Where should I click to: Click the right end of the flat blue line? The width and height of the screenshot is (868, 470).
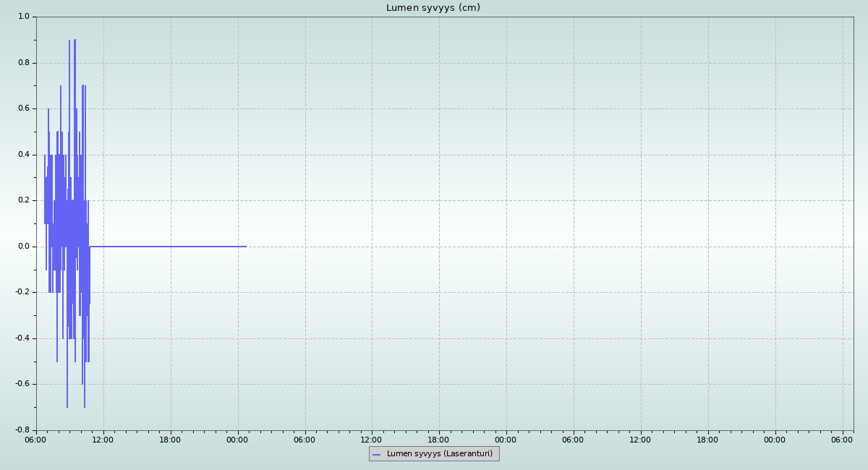(x=246, y=247)
